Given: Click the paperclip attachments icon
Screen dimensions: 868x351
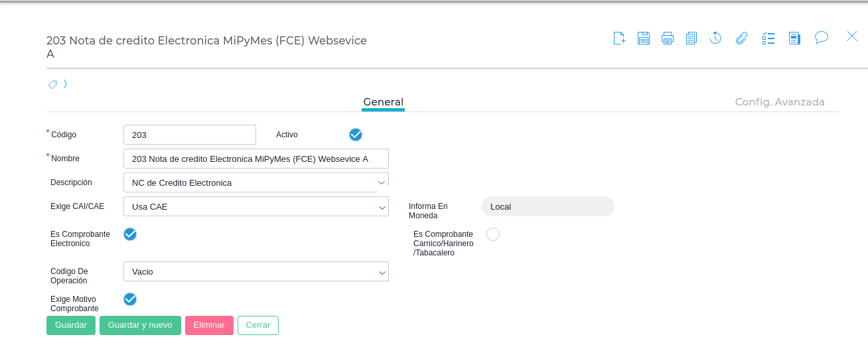Looking at the screenshot, I should click(742, 38).
